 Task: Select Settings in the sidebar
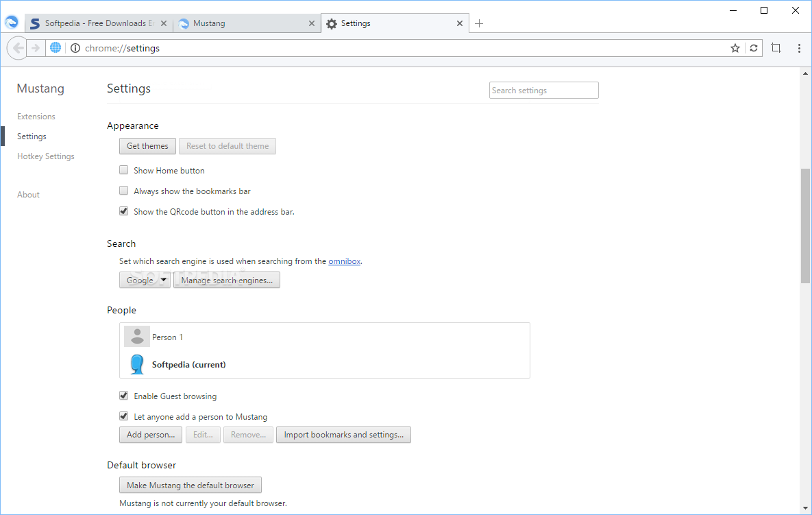(x=32, y=136)
